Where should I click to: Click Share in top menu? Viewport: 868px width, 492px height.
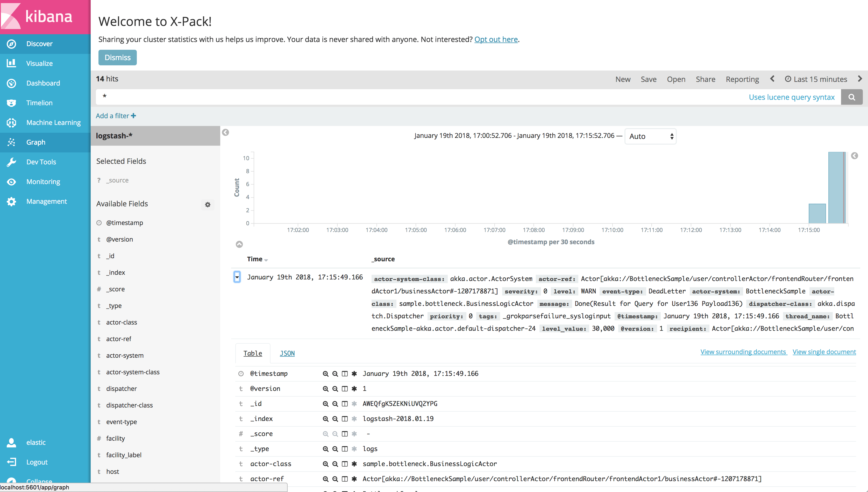pyautogui.click(x=705, y=79)
